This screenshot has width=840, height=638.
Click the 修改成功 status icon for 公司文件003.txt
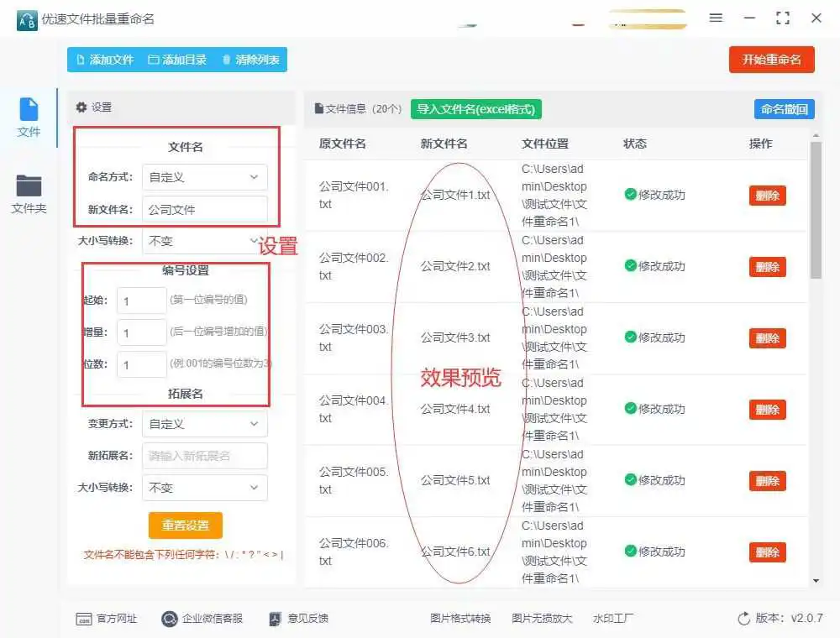631,337
